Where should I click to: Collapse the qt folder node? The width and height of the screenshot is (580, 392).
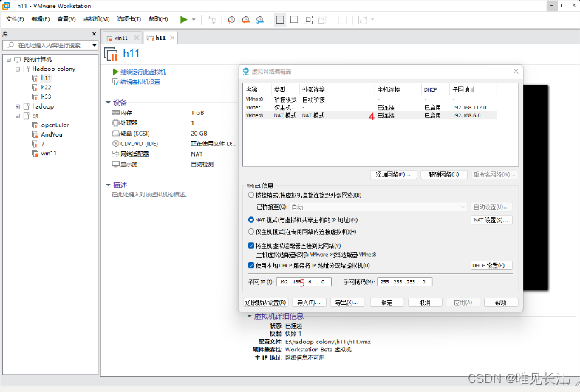click(x=18, y=116)
